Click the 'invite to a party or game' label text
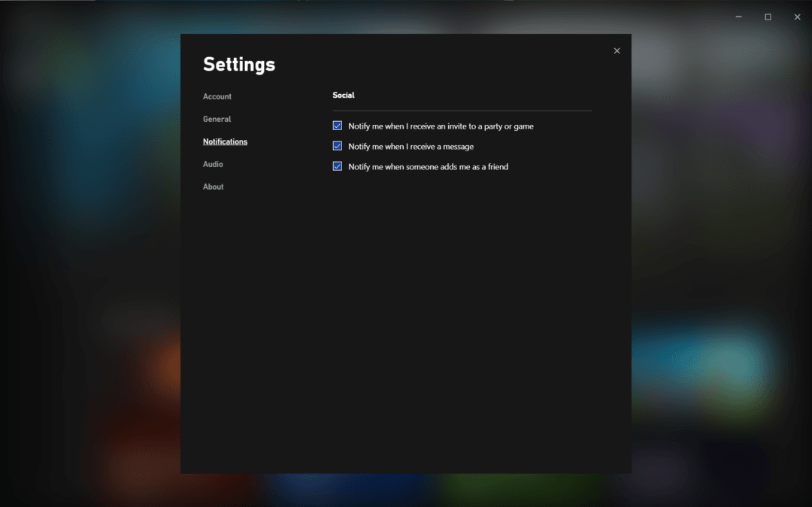Image resolution: width=812 pixels, height=507 pixels. click(x=441, y=126)
